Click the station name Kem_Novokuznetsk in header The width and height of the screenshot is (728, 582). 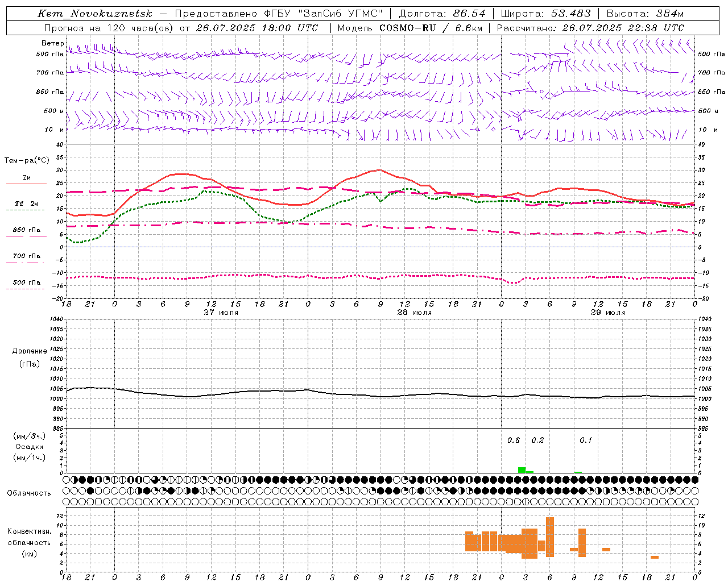point(95,14)
